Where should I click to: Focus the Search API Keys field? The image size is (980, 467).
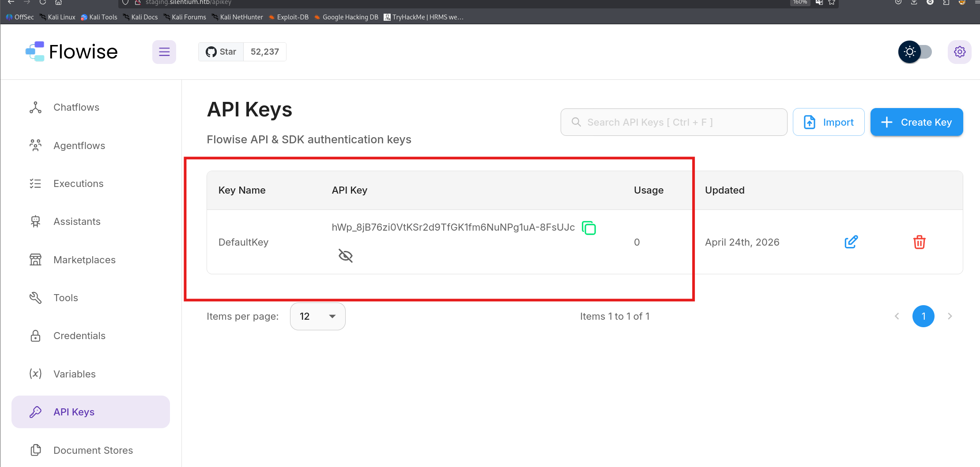pos(674,122)
